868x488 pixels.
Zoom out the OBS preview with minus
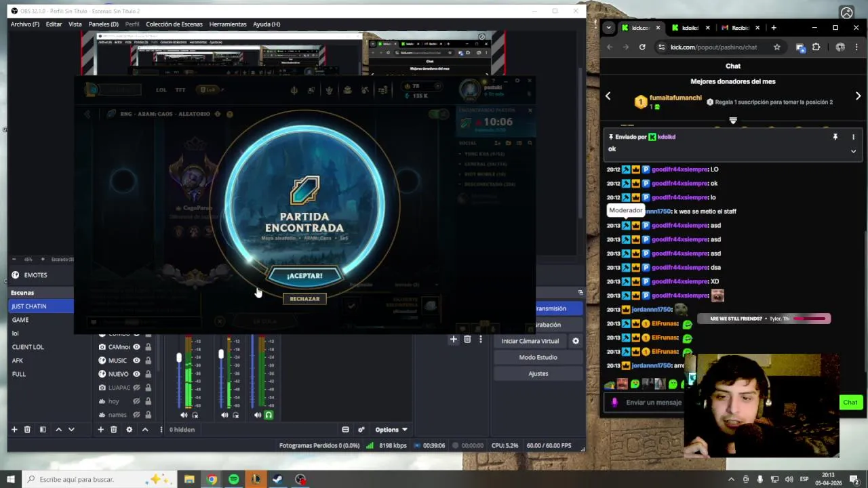[14, 259]
